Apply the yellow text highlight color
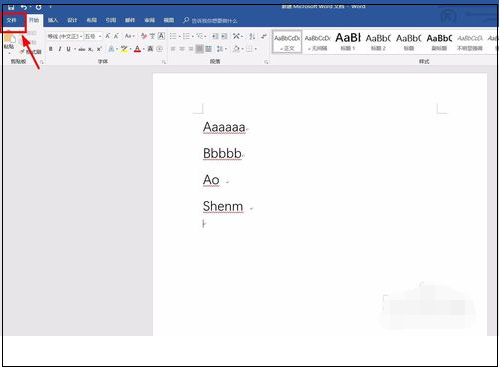500x368 pixels. pyautogui.click(x=124, y=49)
